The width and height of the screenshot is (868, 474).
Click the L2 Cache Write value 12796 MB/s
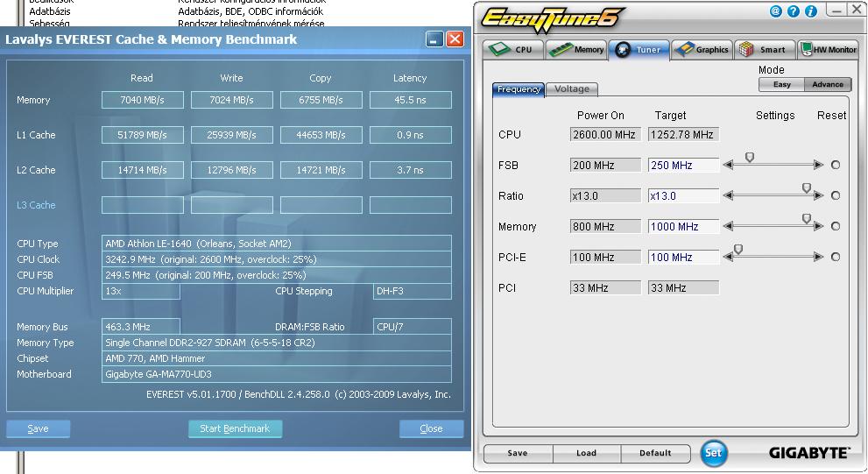pos(231,169)
